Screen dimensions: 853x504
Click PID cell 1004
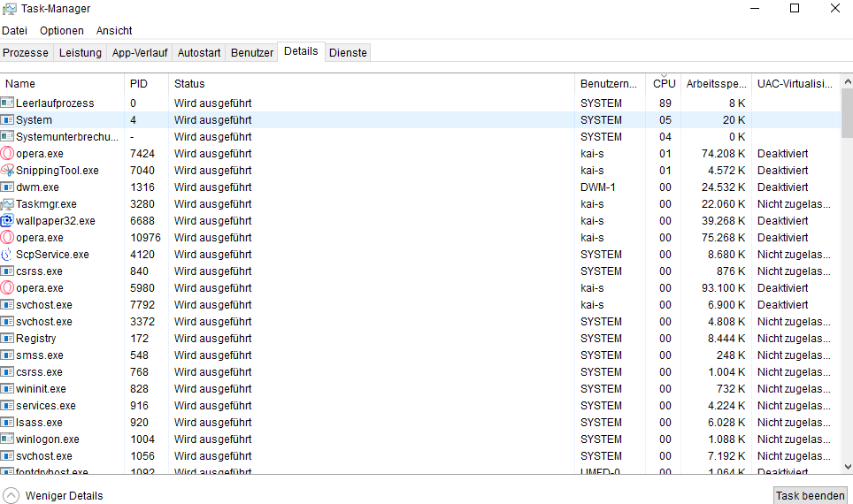click(x=142, y=439)
